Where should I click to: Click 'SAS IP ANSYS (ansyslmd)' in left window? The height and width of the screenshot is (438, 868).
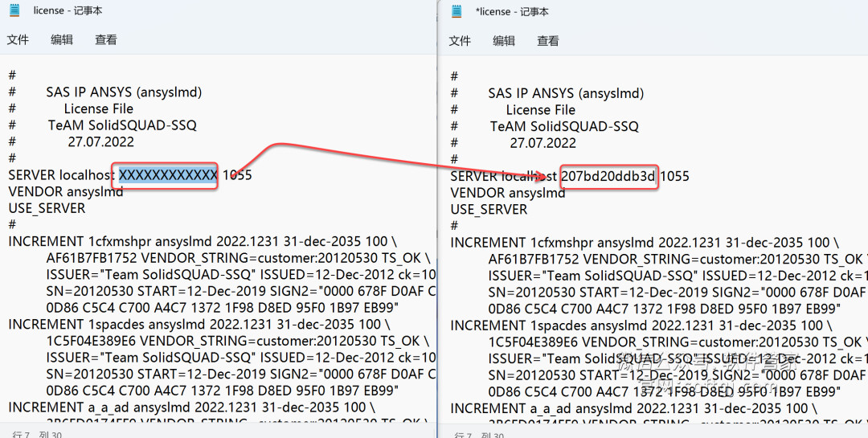[124, 92]
